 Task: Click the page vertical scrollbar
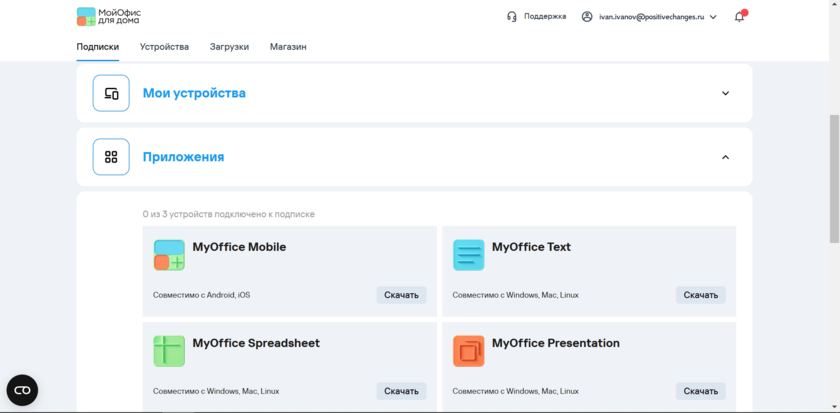point(834,178)
